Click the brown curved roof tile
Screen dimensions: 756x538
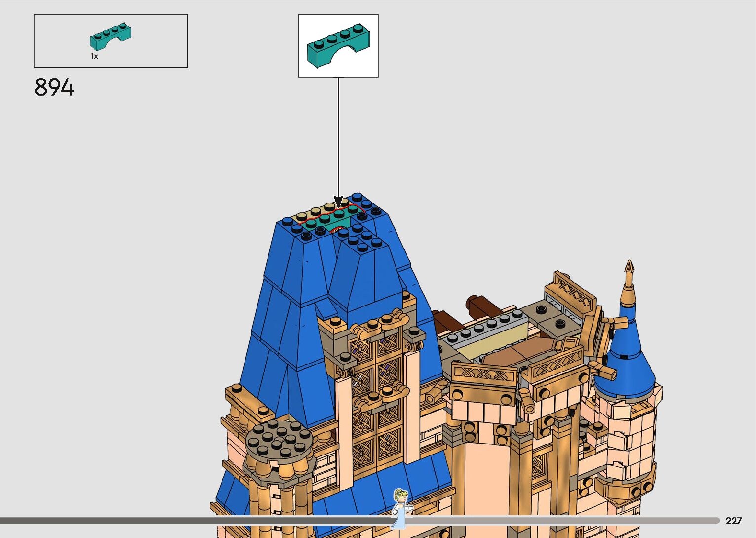[514, 352]
